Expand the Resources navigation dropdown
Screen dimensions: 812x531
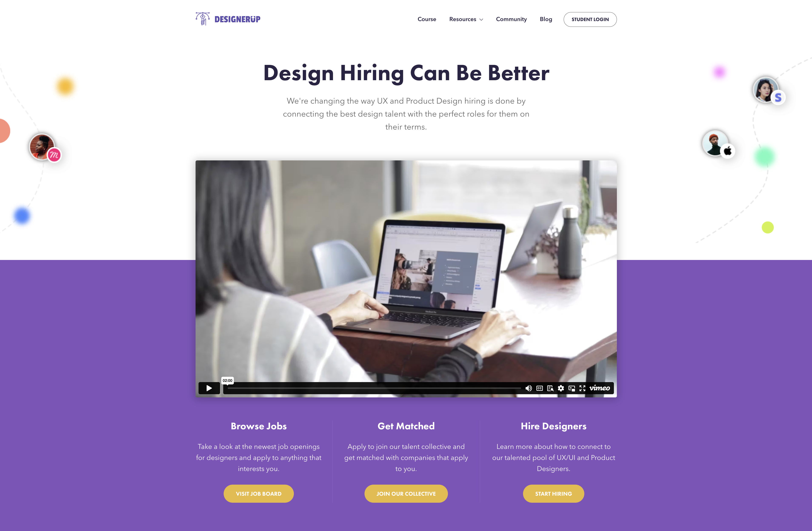click(x=466, y=19)
